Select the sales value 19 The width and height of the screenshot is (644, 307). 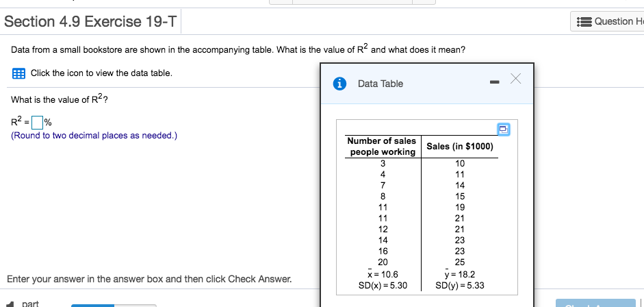[460, 207]
